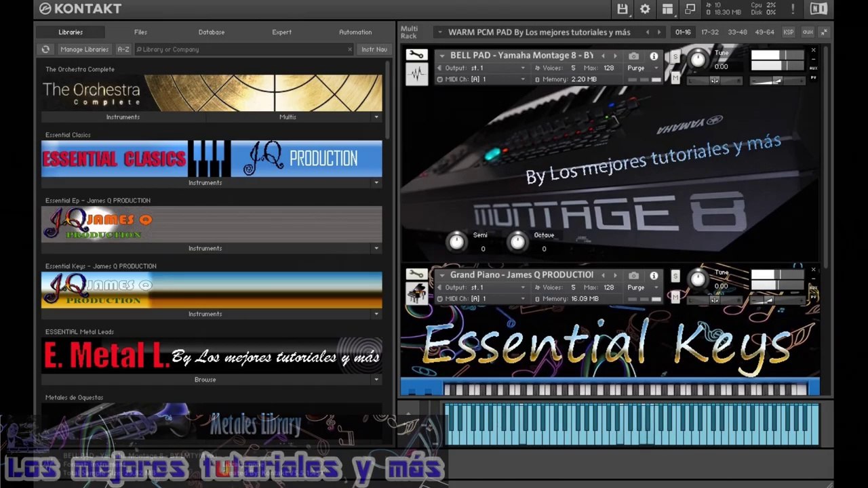Toggle A-Z library sorting
This screenshot has width=868, height=488.
click(123, 49)
